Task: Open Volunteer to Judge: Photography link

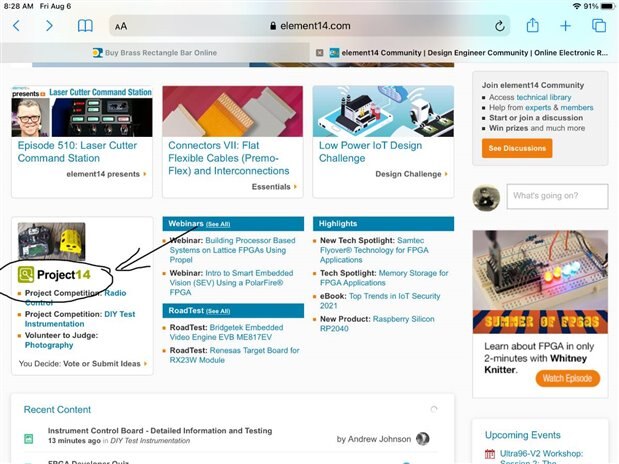Action: [61, 340]
